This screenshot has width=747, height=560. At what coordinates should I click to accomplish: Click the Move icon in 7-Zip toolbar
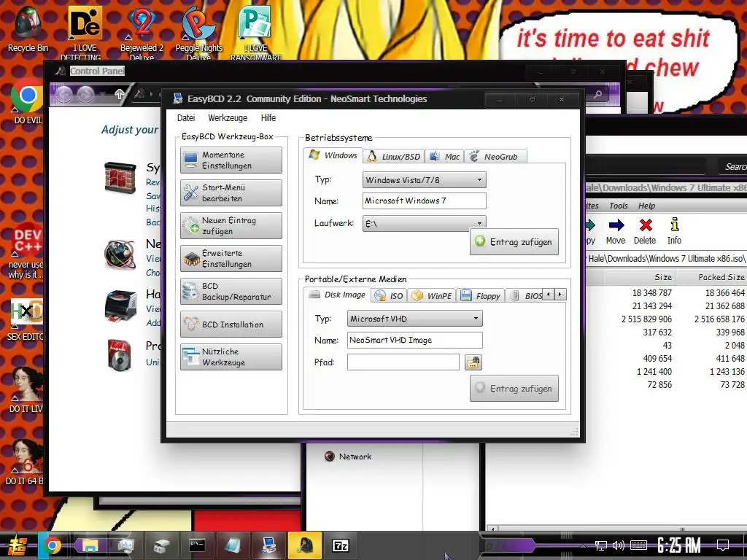pos(616,232)
